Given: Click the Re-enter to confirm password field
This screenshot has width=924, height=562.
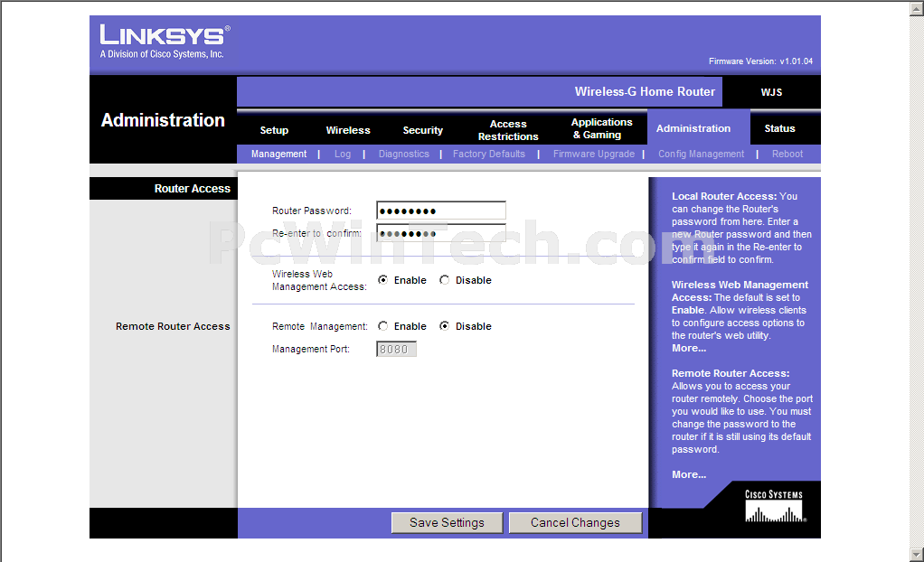Looking at the screenshot, I should click(441, 233).
